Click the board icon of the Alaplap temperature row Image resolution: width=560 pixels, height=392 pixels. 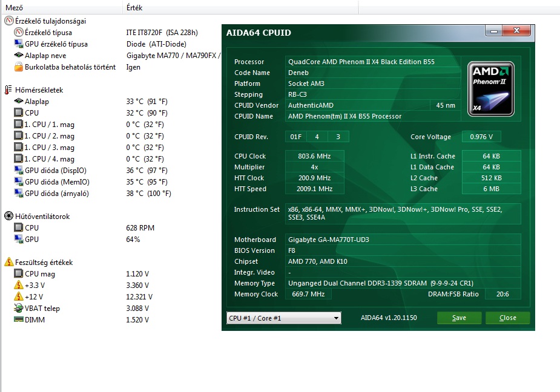click(x=18, y=102)
